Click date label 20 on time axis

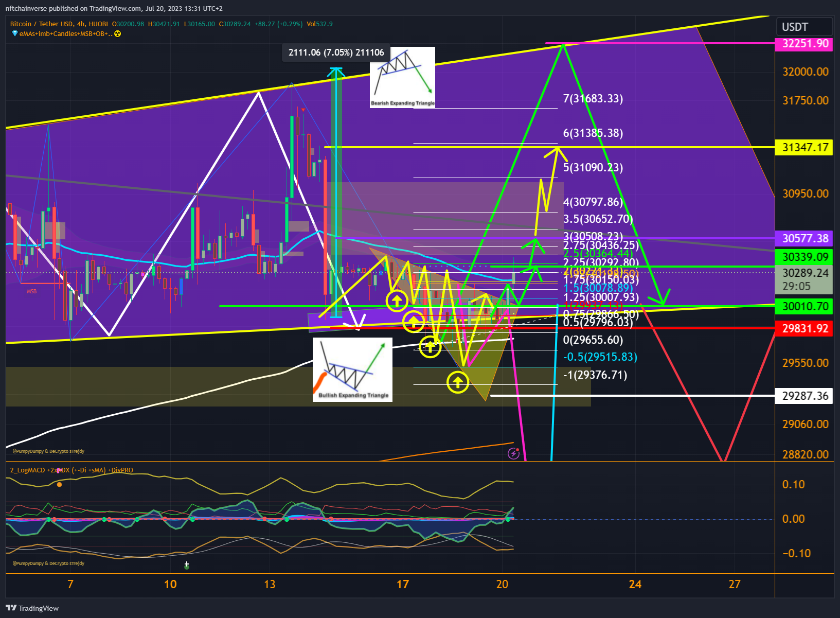tap(502, 585)
